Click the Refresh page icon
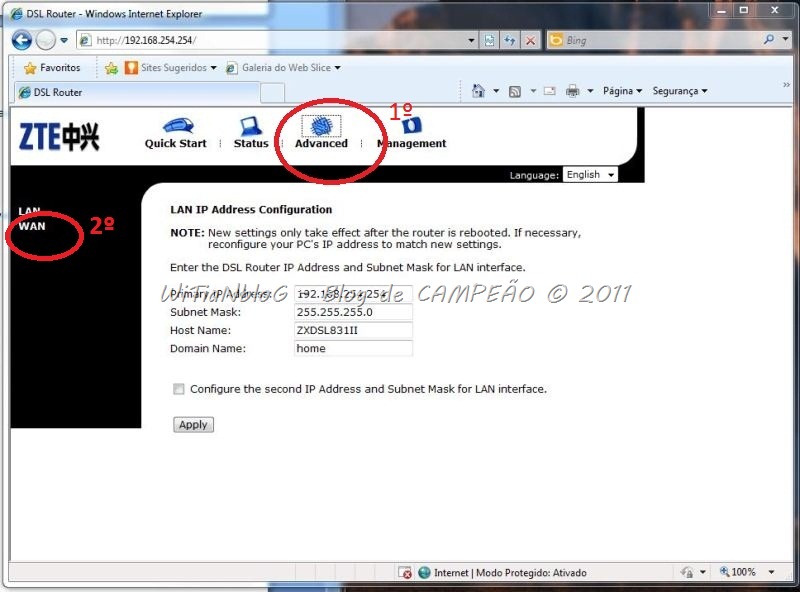 pyautogui.click(x=510, y=40)
